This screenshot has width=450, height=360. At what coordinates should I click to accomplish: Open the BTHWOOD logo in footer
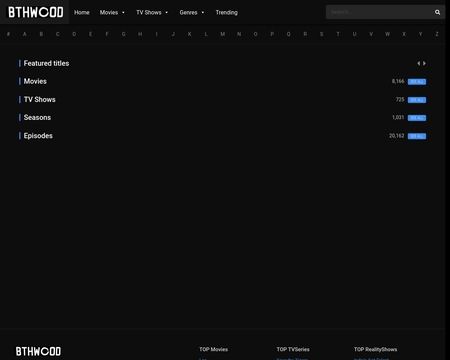click(x=38, y=351)
